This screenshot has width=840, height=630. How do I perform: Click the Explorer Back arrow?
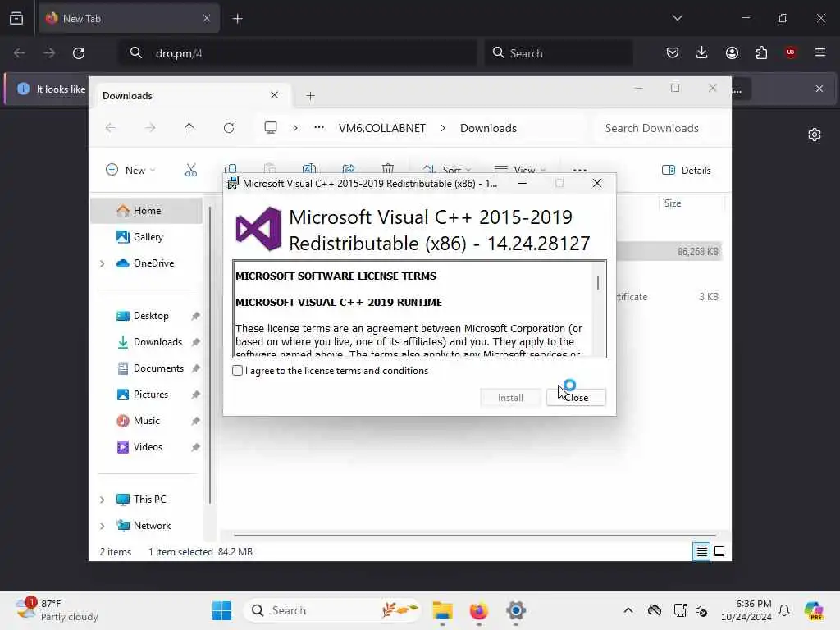(x=111, y=127)
